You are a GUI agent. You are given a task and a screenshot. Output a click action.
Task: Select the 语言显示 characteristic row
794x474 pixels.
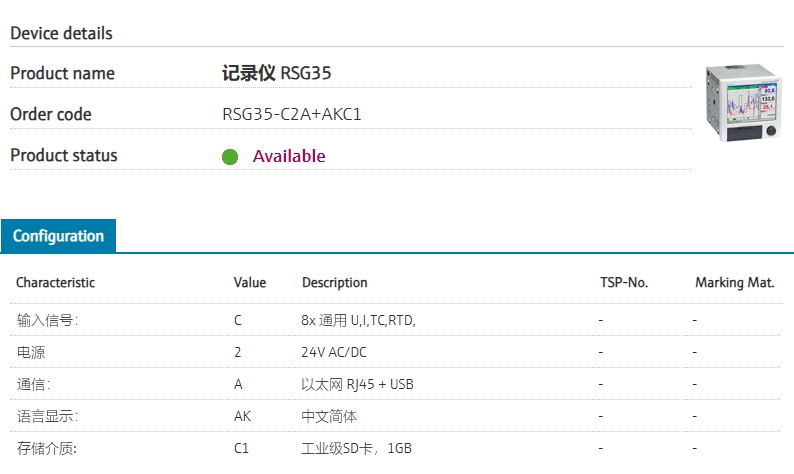click(x=47, y=416)
